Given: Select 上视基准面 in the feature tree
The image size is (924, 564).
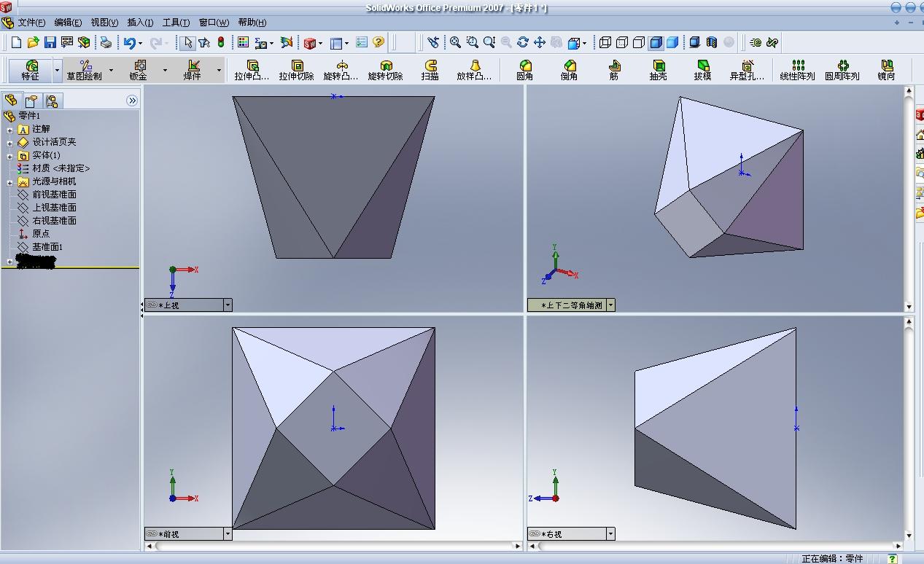Looking at the screenshot, I should click(54, 208).
